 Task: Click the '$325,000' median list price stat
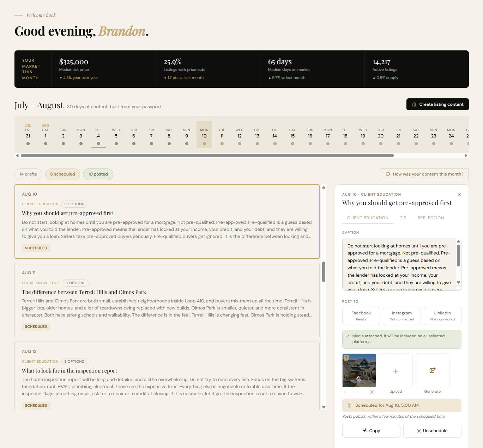pos(74,62)
